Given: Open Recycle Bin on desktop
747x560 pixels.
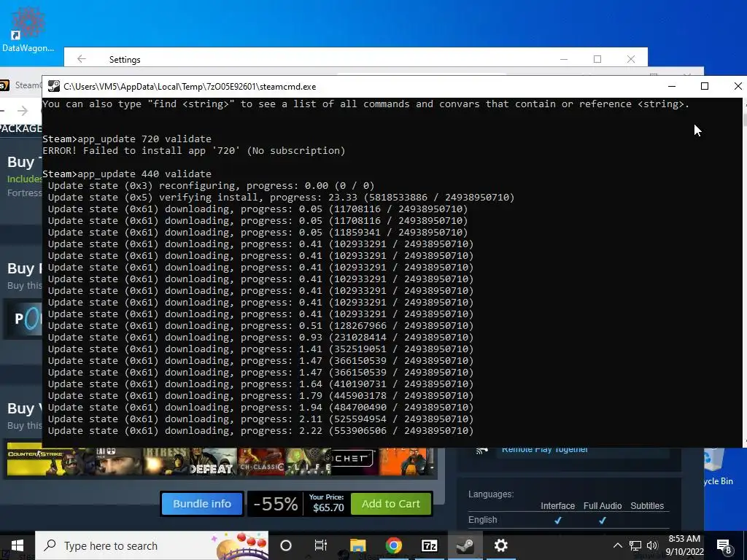Looking at the screenshot, I should (717, 469).
